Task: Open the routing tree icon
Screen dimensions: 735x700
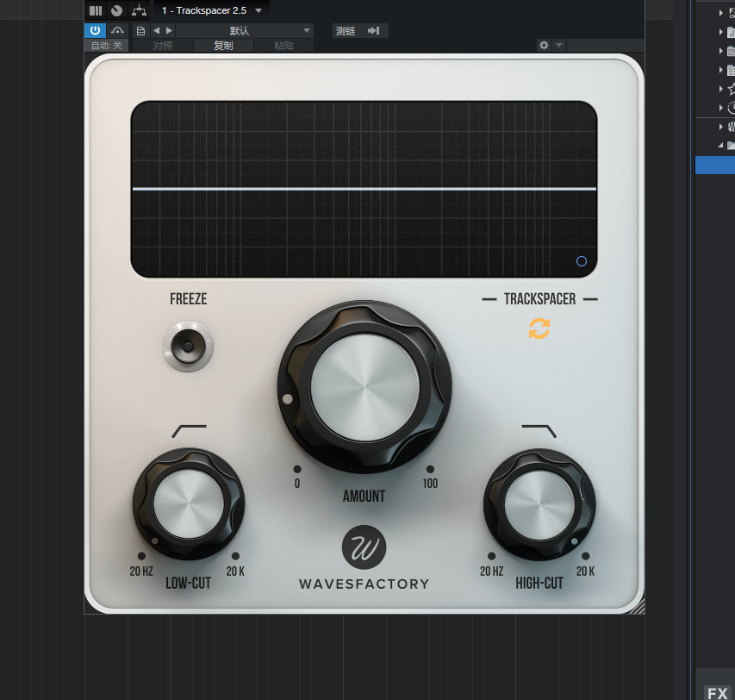Action: point(139,10)
